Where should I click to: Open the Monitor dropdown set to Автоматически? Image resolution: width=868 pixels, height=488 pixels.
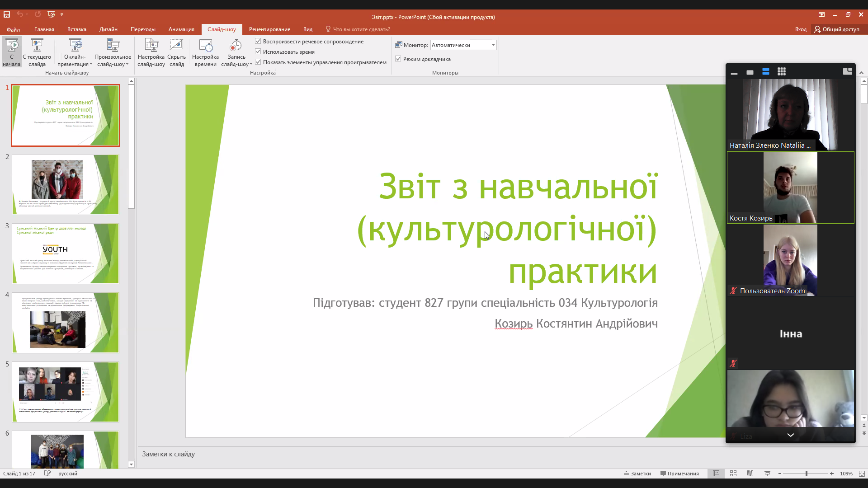463,45
